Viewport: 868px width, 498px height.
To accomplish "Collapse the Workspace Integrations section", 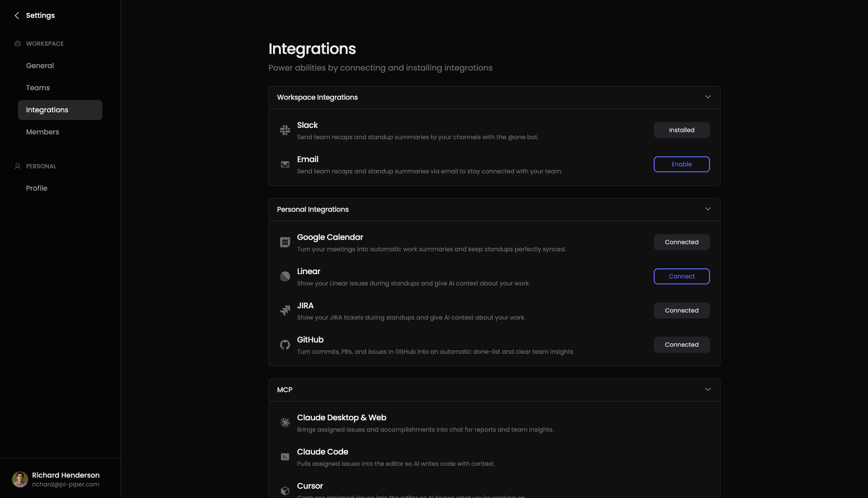I will (x=708, y=97).
